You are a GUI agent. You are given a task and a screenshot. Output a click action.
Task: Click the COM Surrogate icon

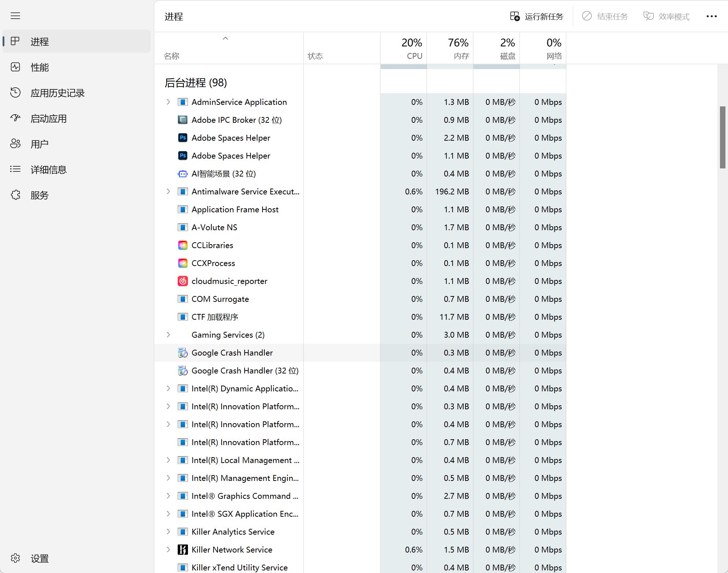click(183, 299)
